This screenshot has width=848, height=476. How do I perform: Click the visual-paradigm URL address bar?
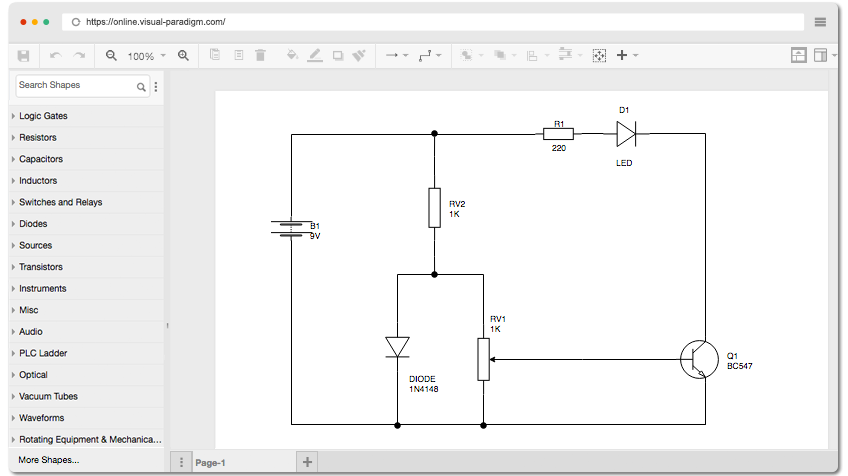click(433, 22)
